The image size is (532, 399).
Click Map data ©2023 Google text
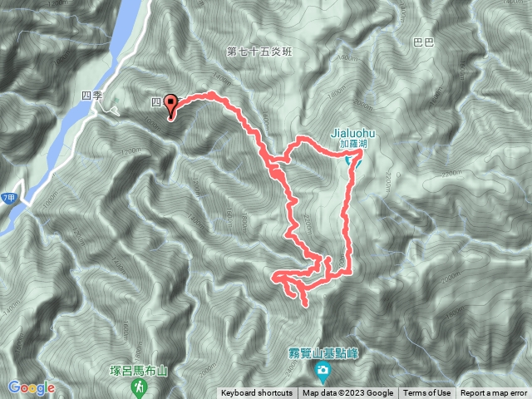347,393
